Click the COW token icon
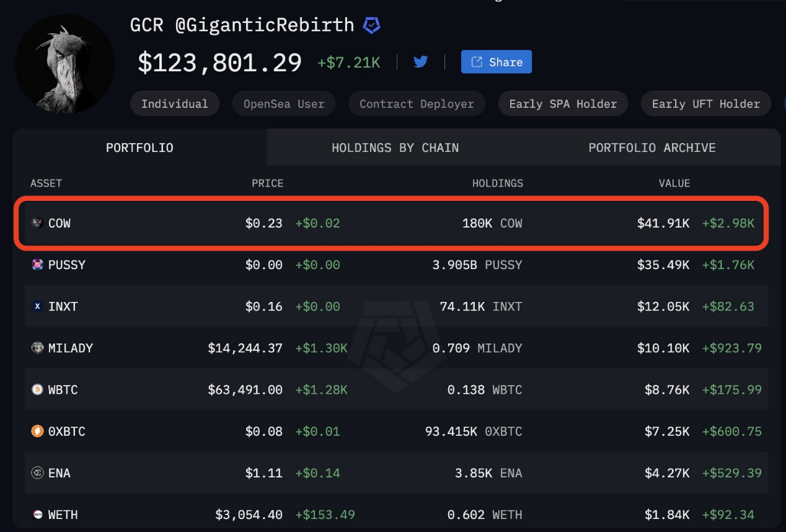Screen dimensions: 786x532 pos(37,223)
